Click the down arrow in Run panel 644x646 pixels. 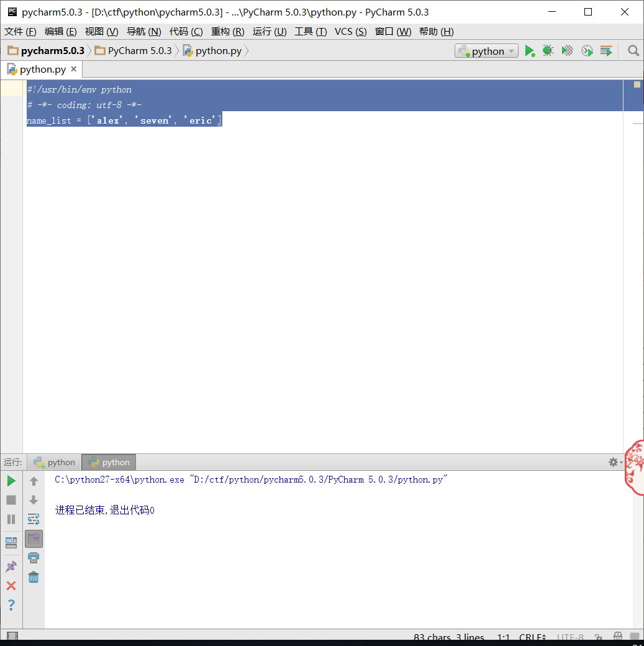click(x=34, y=500)
